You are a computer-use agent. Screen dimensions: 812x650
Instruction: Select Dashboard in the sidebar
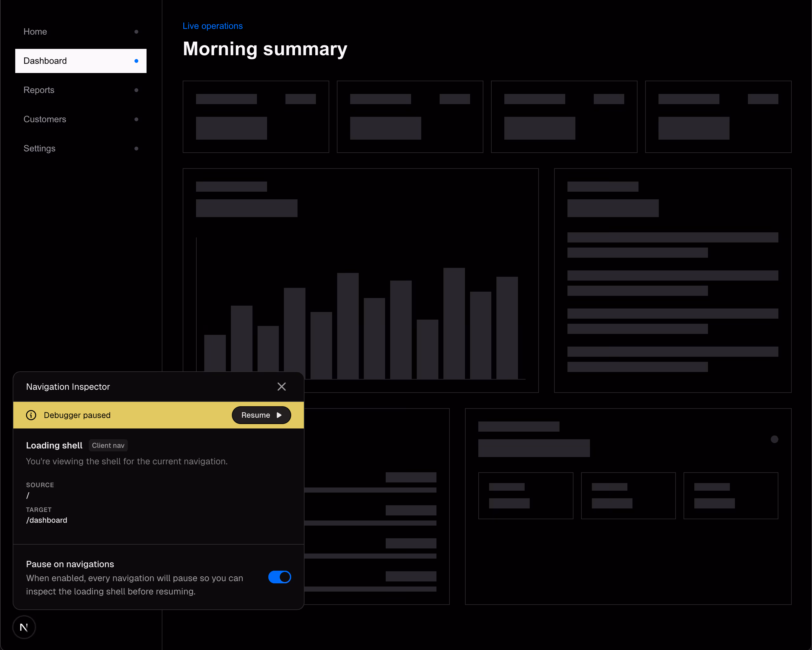(x=81, y=61)
